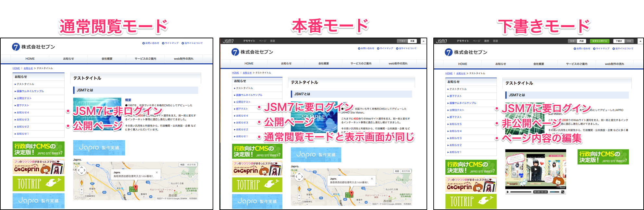Select 内容 in the 下書きモード toolbar
The width and height of the screenshot is (644, 210).
tap(581, 41)
